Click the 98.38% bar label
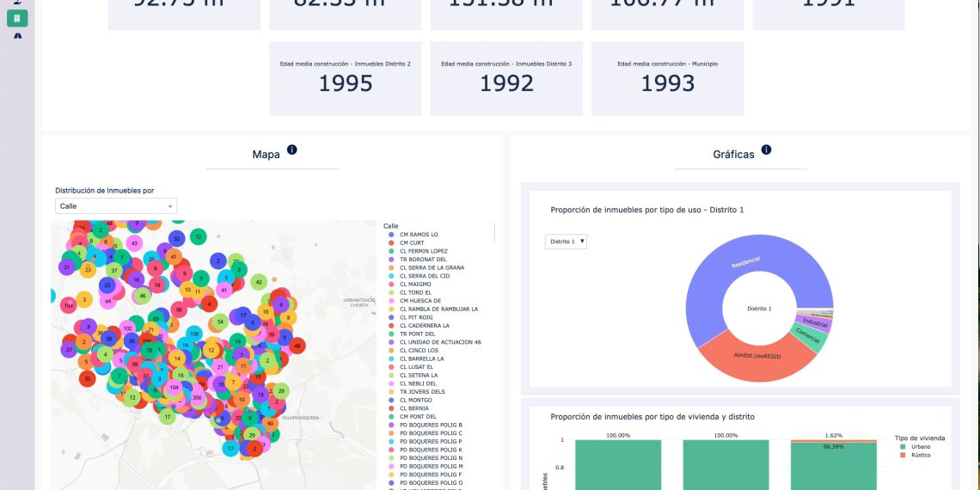 point(834,447)
